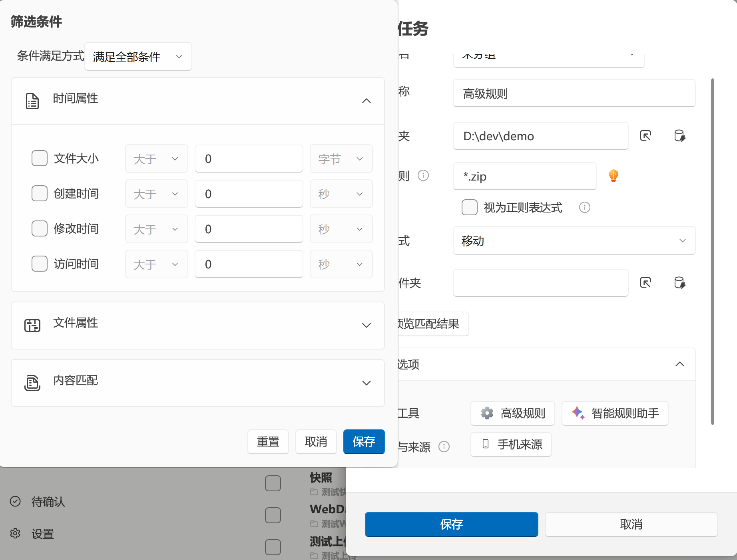Click info icon beside 视为正则表达式
The height and width of the screenshot is (560, 737).
pyautogui.click(x=585, y=207)
